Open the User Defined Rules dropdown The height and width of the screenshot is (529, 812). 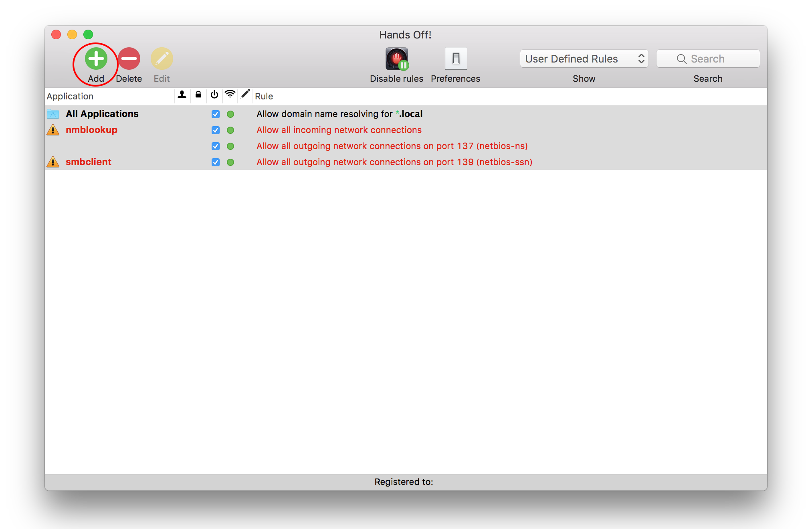(584, 59)
